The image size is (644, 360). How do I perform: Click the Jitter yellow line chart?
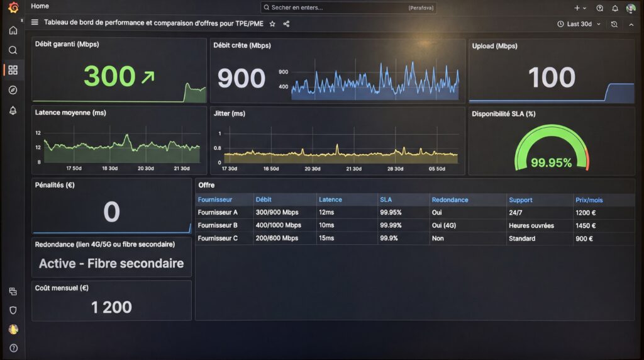[340, 154]
